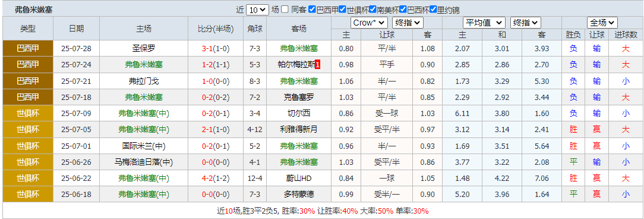Expand the 终指 dropdown next to Crow*

[408, 22]
